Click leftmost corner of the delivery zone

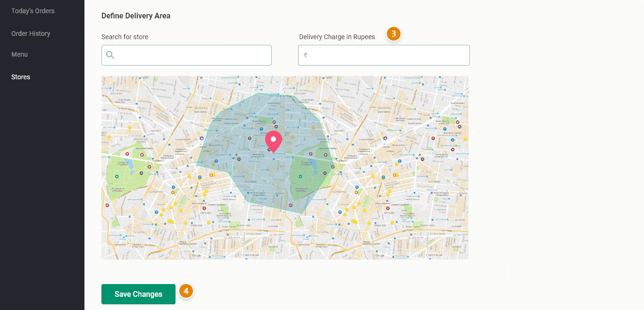[197, 166]
